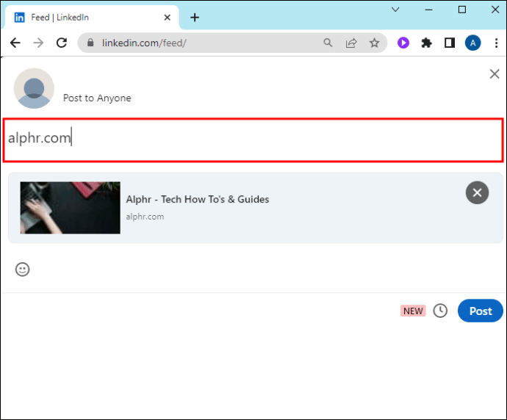This screenshot has height=420, width=507.
Task: Close the Feed | LinkedIn tab
Action: pyautogui.click(x=168, y=18)
